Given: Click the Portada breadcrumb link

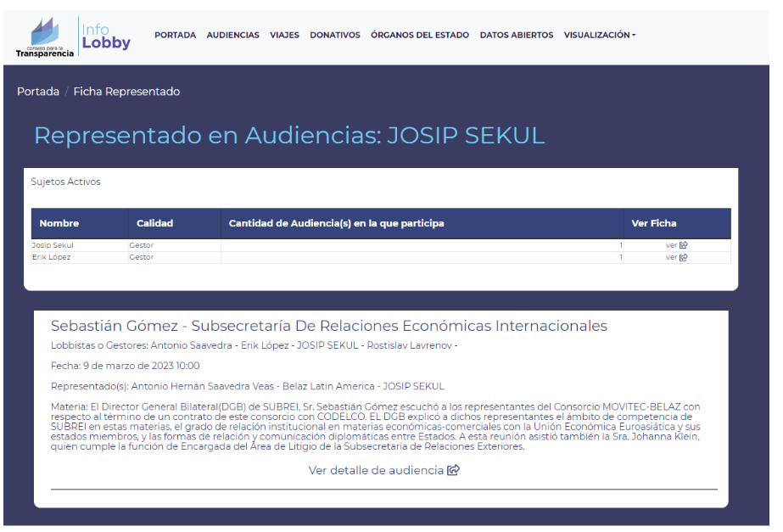Looking at the screenshot, I should (38, 92).
